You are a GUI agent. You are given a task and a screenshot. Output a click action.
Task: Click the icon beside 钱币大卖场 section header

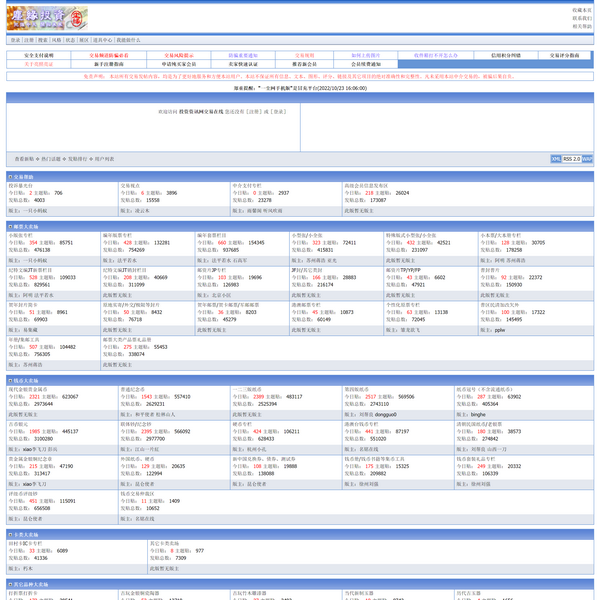click(x=9, y=381)
